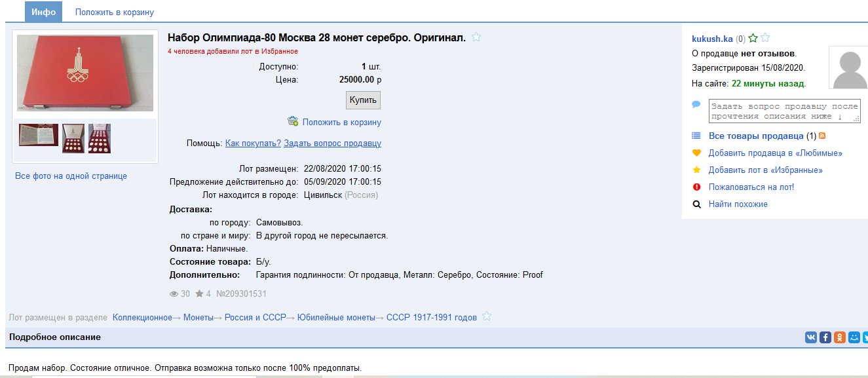Click the red exclamation complaint icon
868x378 pixels.
[x=696, y=187]
